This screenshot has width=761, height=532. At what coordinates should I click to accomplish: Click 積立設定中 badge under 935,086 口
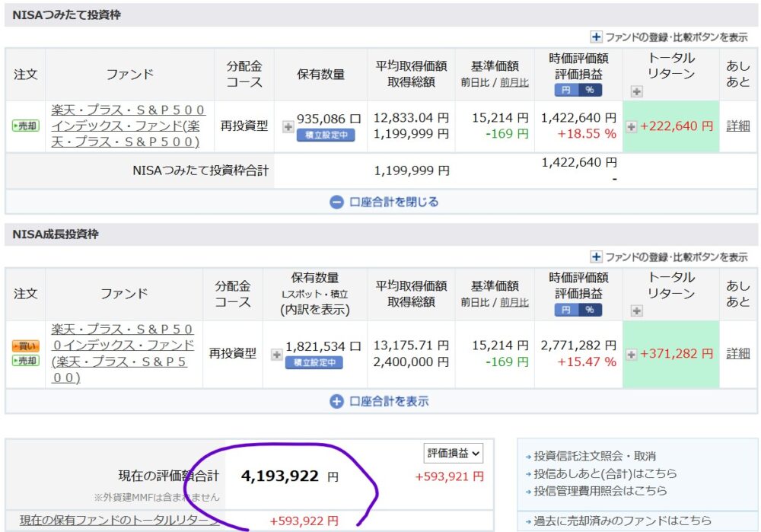pyautogui.click(x=326, y=135)
